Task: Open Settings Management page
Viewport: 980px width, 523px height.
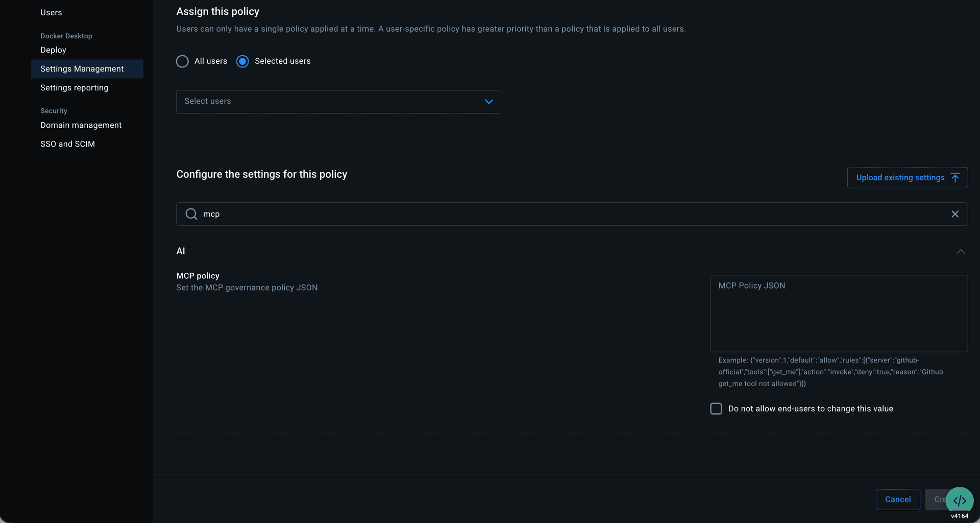Action: tap(82, 69)
